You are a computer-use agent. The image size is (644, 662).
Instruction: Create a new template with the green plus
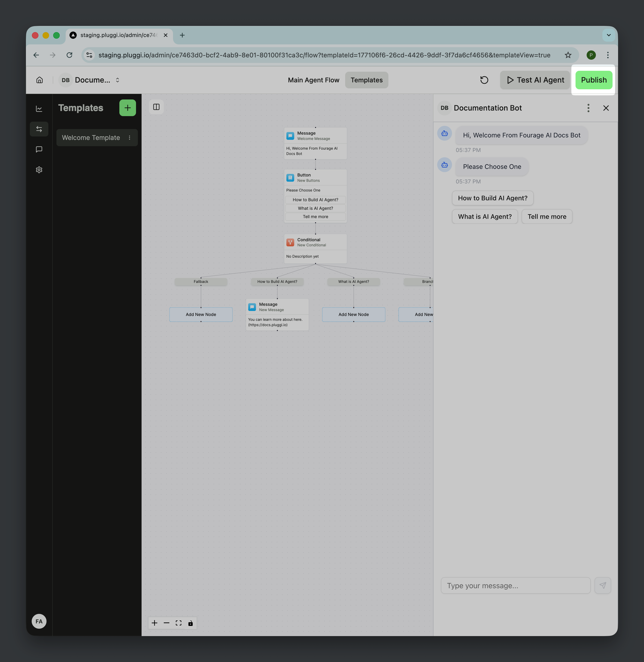[x=127, y=108]
